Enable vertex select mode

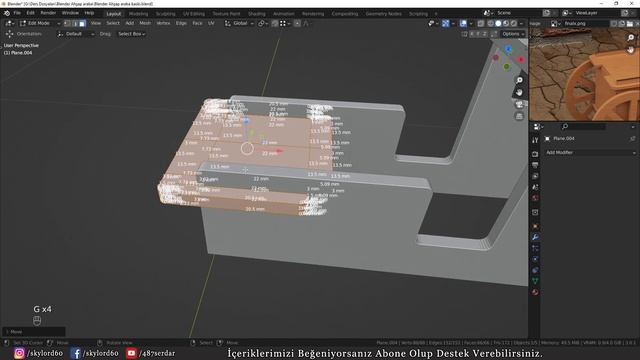pos(68,23)
